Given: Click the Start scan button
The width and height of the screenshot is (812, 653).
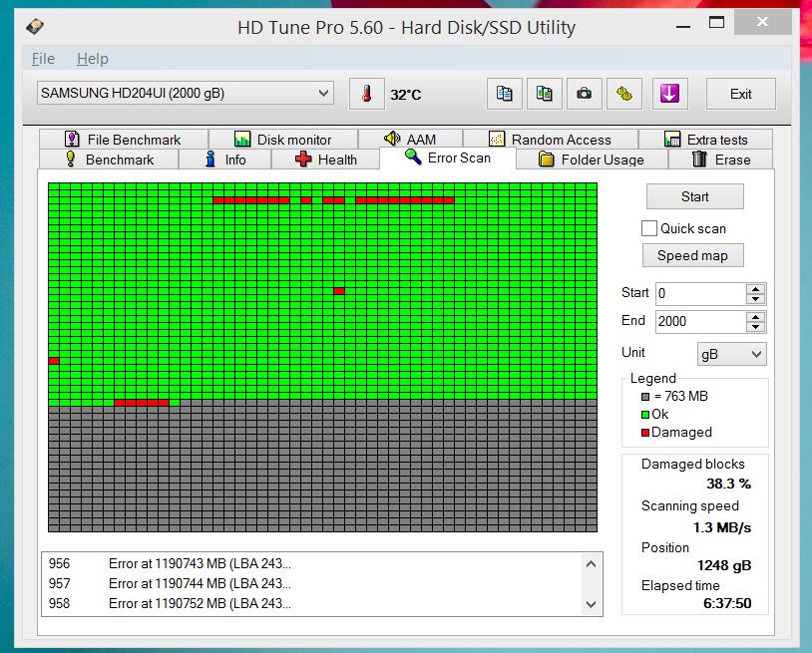Looking at the screenshot, I should [x=695, y=196].
